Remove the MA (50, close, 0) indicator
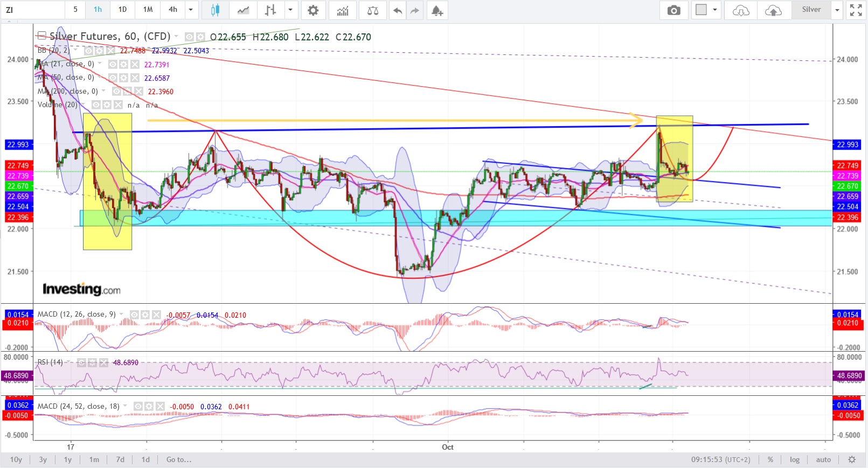This screenshot has height=468, width=868. 135,78
